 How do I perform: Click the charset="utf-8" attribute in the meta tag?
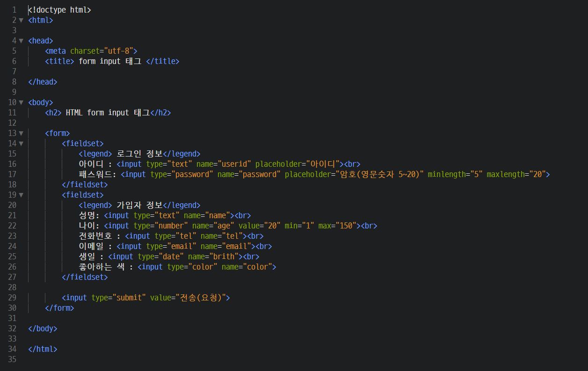click(102, 51)
